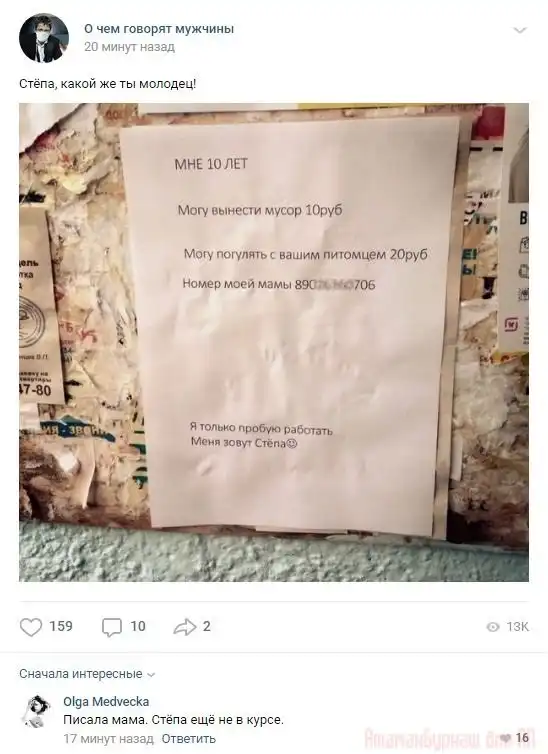548x754 pixels.
Task: Open the "О чем говорят мужчины" community page
Action: tap(159, 29)
